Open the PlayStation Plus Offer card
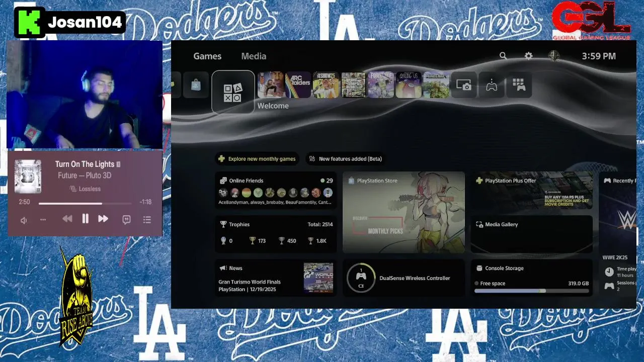This screenshot has height=362, width=644. click(531, 191)
